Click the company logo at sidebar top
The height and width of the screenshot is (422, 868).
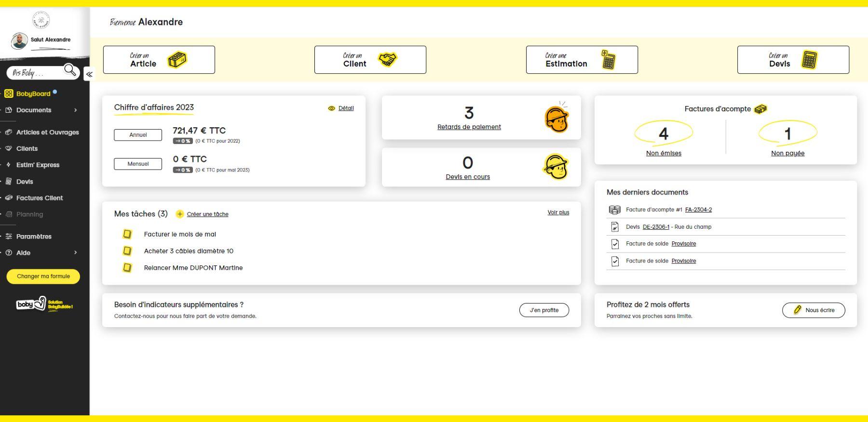point(41,19)
